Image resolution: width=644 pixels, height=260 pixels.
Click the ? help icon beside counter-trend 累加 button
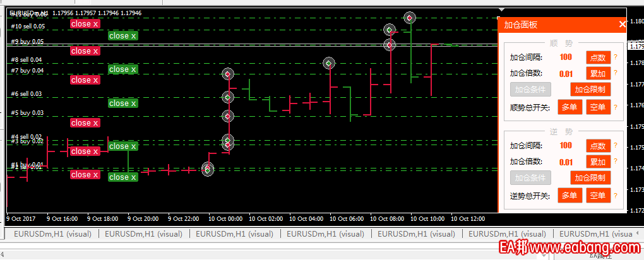click(x=615, y=162)
